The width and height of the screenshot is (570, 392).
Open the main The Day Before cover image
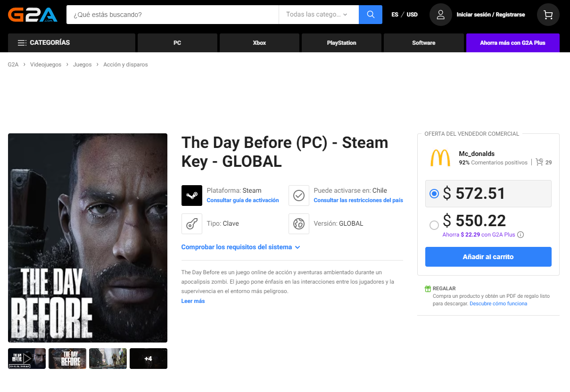coord(88,238)
